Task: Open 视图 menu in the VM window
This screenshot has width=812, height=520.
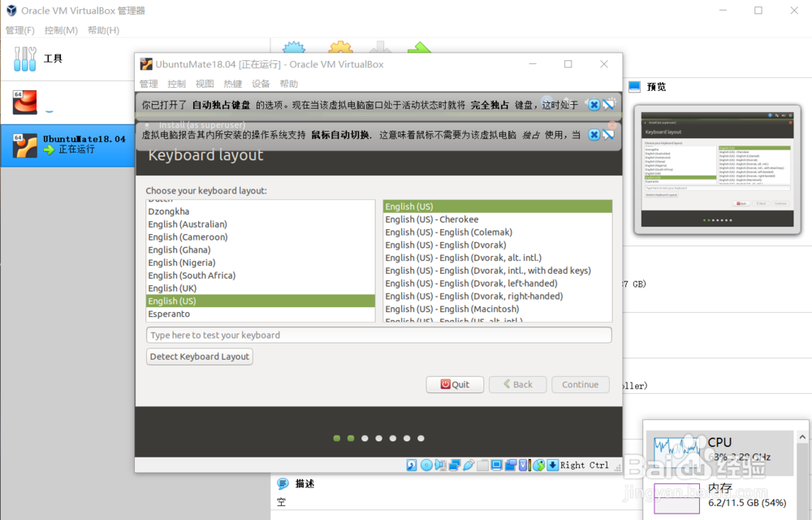Action: pos(205,84)
